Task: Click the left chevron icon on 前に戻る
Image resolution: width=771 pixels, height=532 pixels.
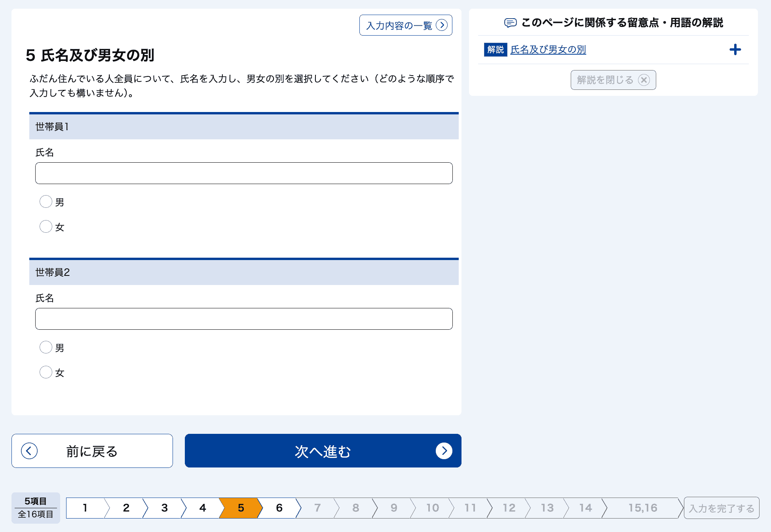Action: pos(28,450)
